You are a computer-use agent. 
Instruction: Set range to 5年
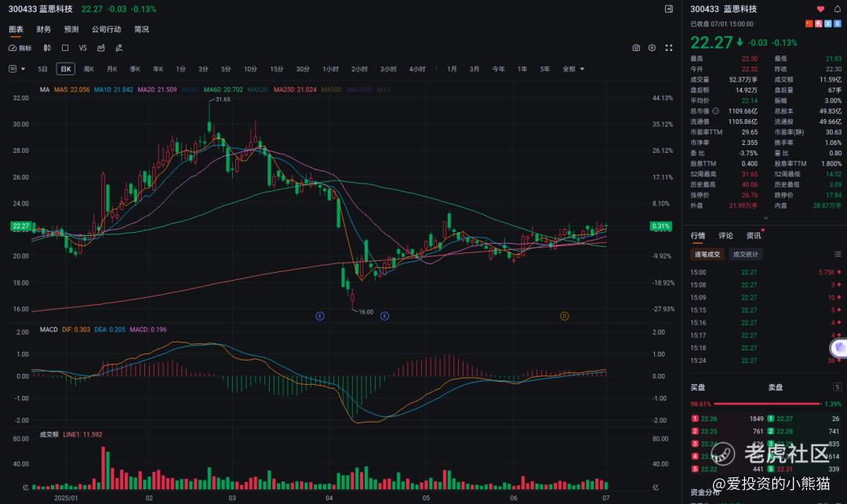(x=545, y=69)
